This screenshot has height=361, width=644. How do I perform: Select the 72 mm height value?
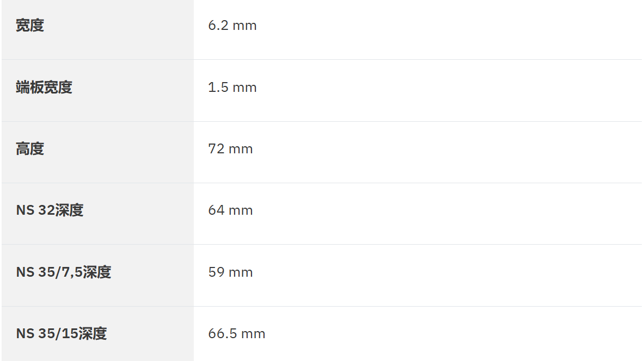[x=230, y=149]
